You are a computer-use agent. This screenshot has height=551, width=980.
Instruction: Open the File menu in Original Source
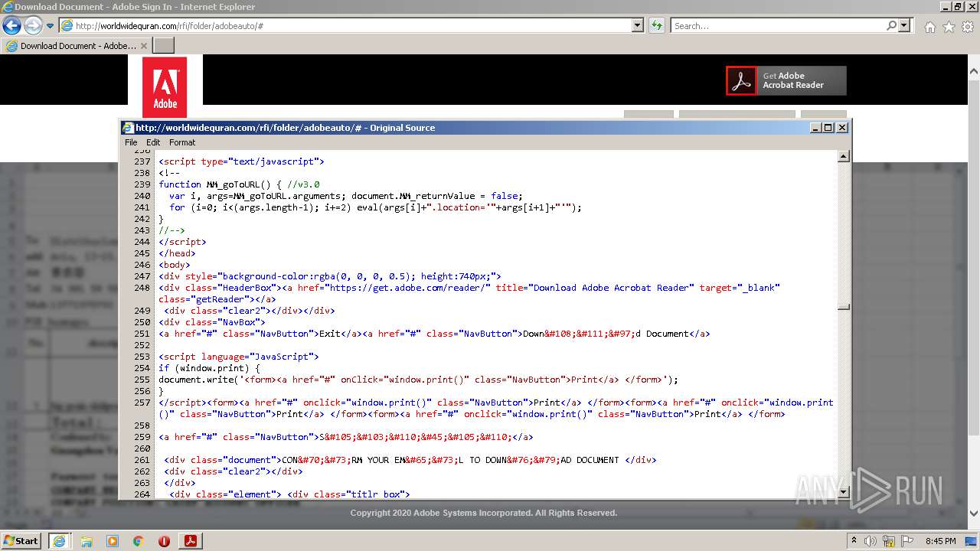click(131, 142)
